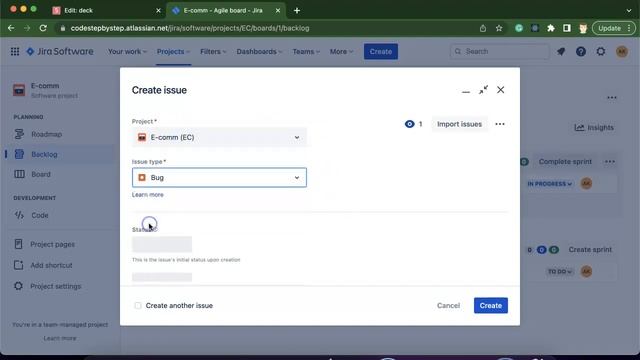Open the Dashboards menu
Viewport: 640px width, 360px height.
tap(259, 51)
